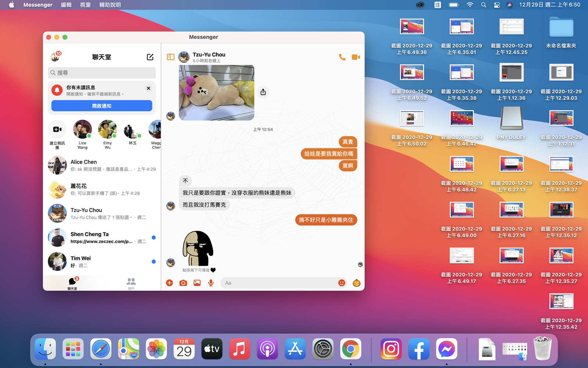Compose a new message

(150, 57)
